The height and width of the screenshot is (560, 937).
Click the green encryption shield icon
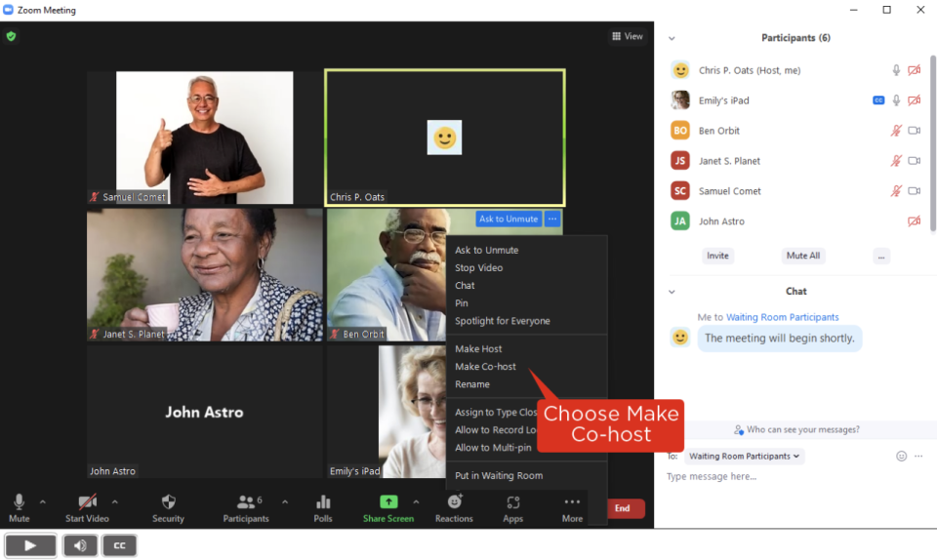(x=12, y=36)
